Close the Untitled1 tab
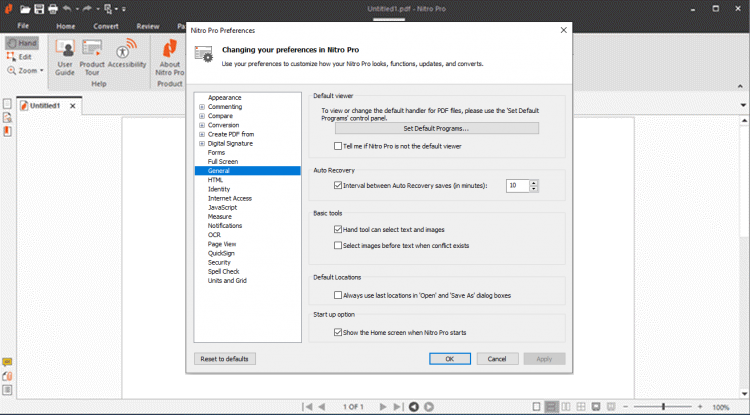This screenshot has height=415, width=750. 73,106
